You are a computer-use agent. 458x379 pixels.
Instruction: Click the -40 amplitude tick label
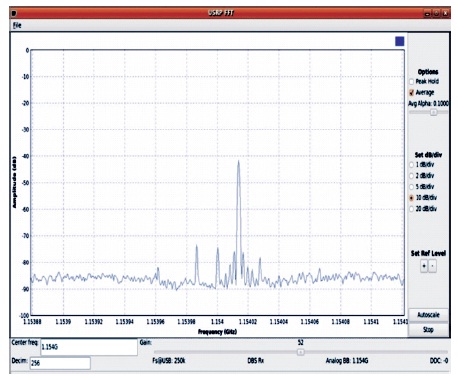coord(25,156)
